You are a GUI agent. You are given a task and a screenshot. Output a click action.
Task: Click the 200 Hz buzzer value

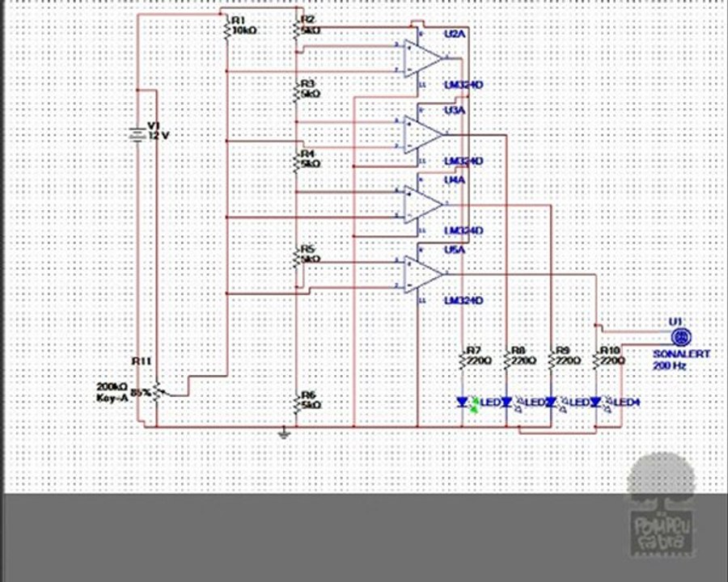pyautogui.click(x=670, y=365)
